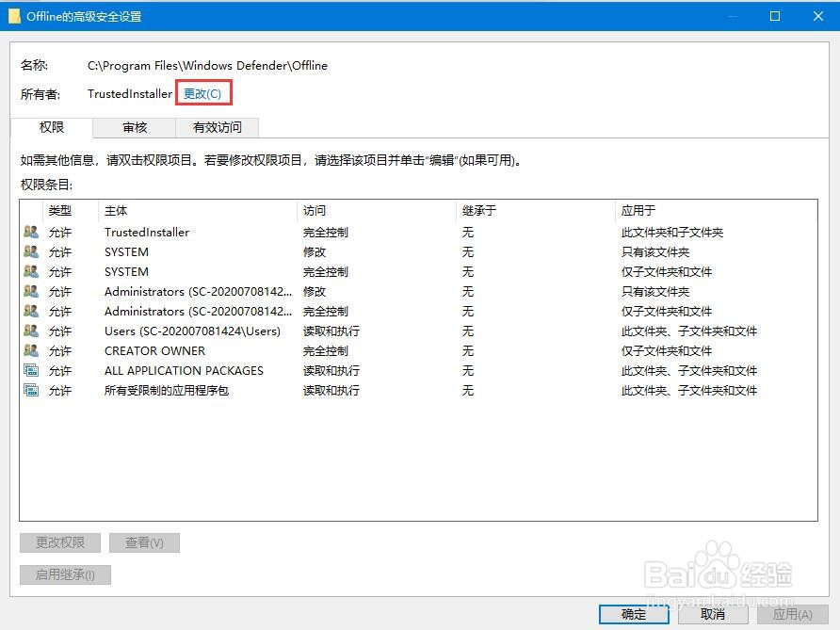Viewport: 840px width, 630px height.
Task: Sort by the 主体 column header
Action: point(197,211)
